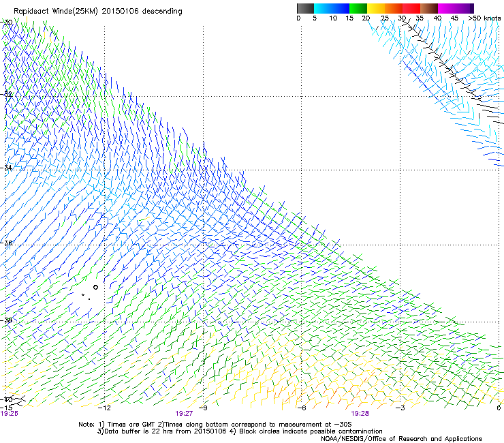This screenshot has height=443, width=504.
Task: Click the gray 0-5 knots color swatch
Action: (305, 8)
